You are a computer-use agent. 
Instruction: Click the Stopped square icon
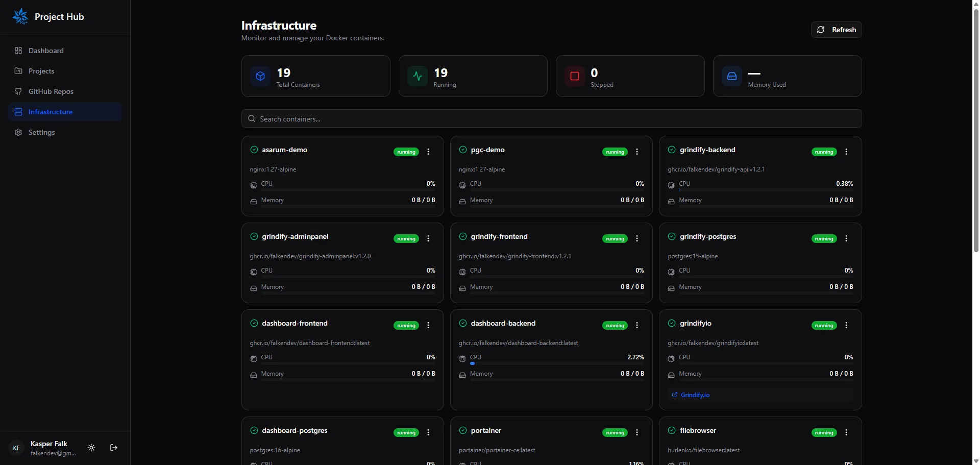point(575,76)
